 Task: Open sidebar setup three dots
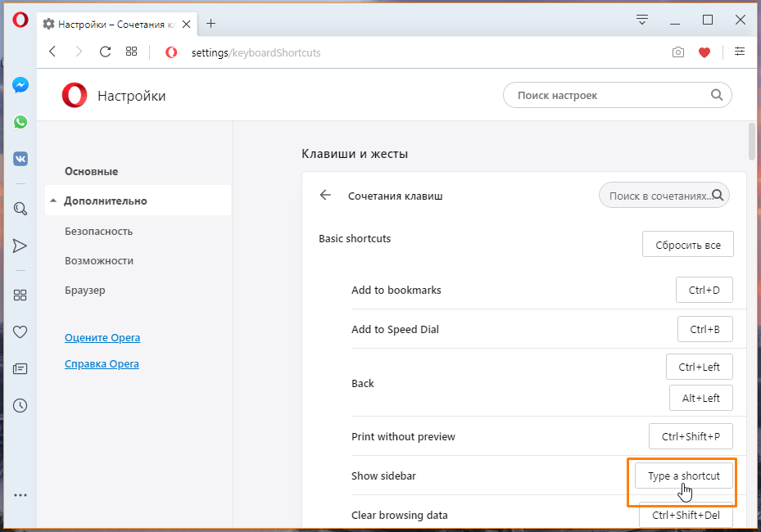pos(20,495)
